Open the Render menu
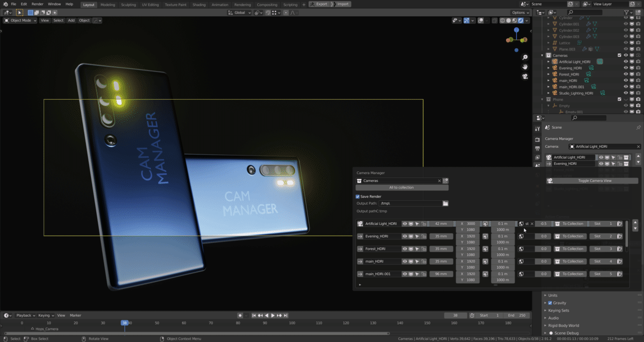 (37, 4)
